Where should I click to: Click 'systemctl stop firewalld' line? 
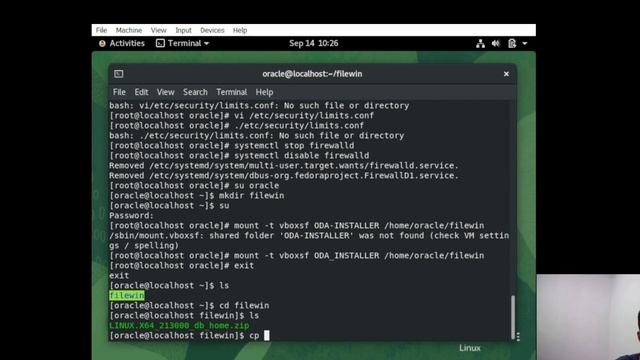pos(231,146)
